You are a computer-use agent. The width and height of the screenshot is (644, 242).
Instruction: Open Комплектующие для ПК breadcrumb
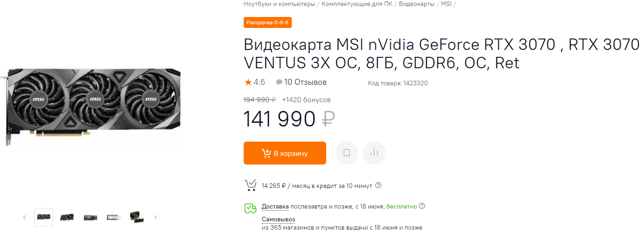pos(357,4)
